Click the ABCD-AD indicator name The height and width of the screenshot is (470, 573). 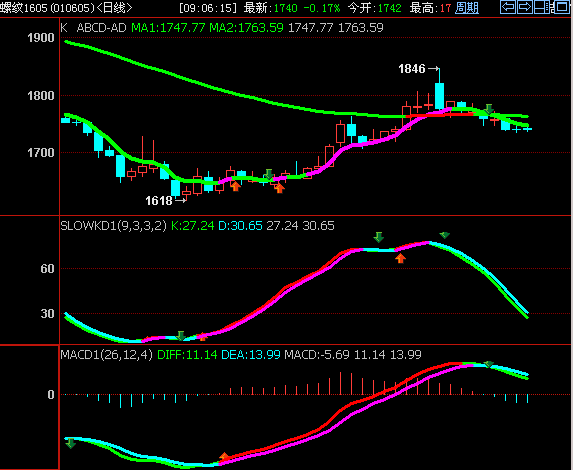[101, 28]
